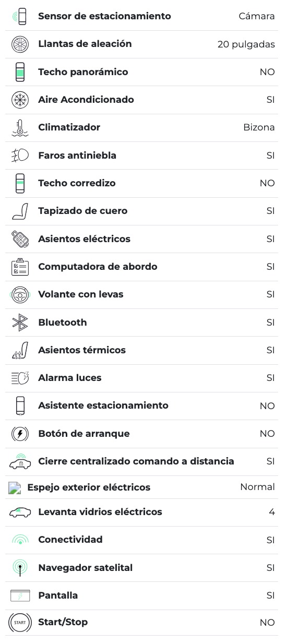Click the satellite navigator antenna icon
This screenshot has width=287, height=644.
tap(20, 568)
